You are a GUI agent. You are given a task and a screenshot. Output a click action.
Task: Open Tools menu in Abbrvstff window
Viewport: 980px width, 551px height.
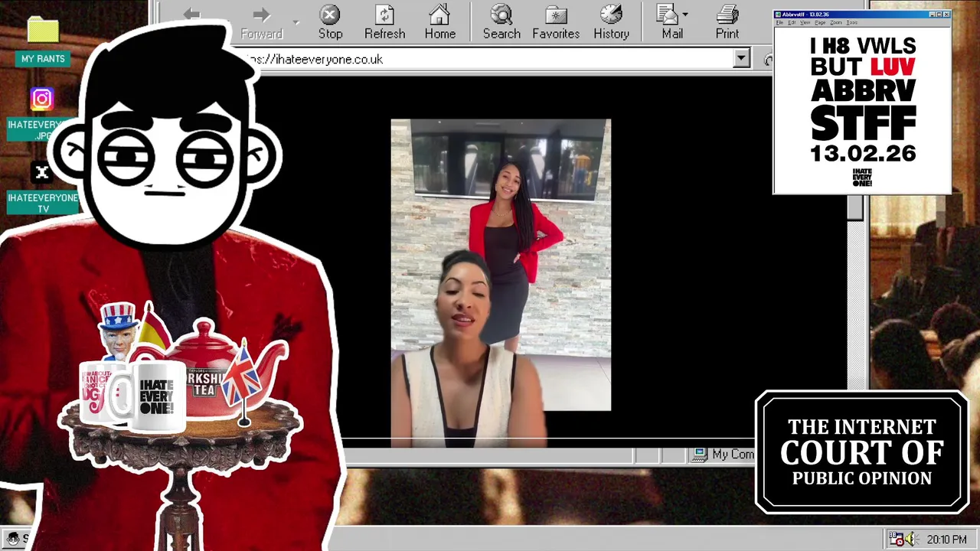852,23
